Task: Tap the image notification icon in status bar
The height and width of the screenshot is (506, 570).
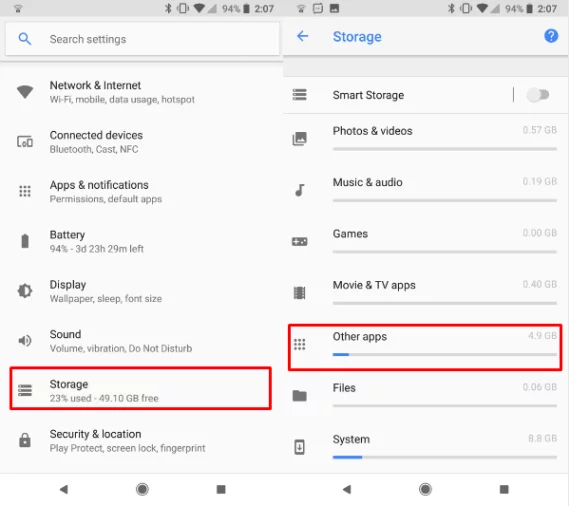Action: pyautogui.click(x=334, y=8)
